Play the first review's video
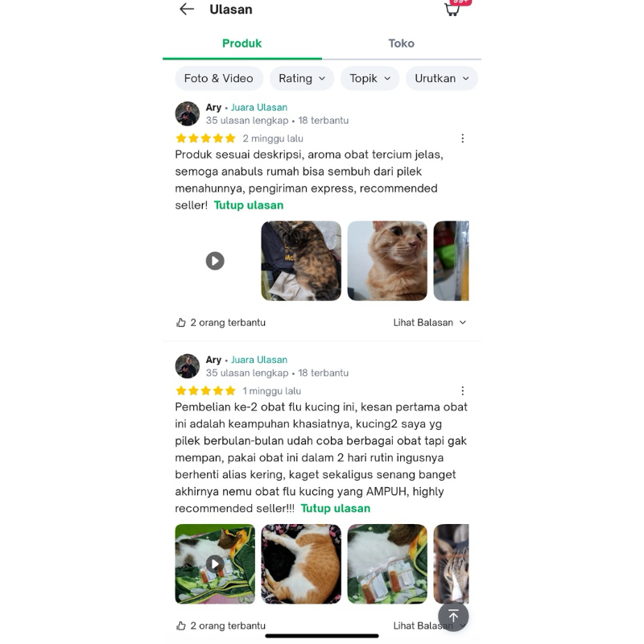Viewport: 644px width, 644px height. point(215,261)
